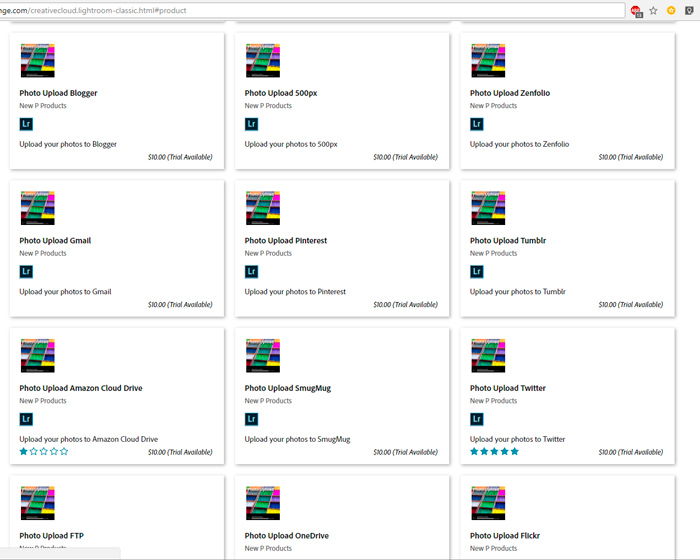Click the Photo Upload Amazon Cloud Drive thumbnail

tap(38, 355)
